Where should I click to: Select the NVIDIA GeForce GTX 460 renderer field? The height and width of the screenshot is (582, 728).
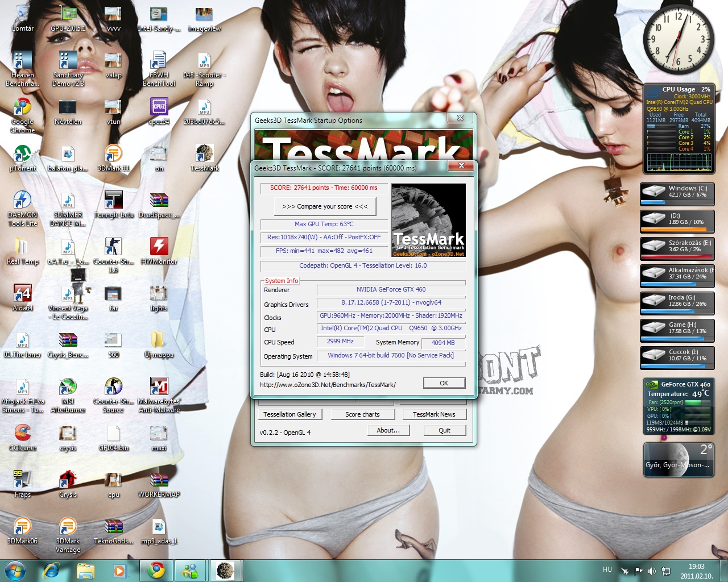click(391, 289)
